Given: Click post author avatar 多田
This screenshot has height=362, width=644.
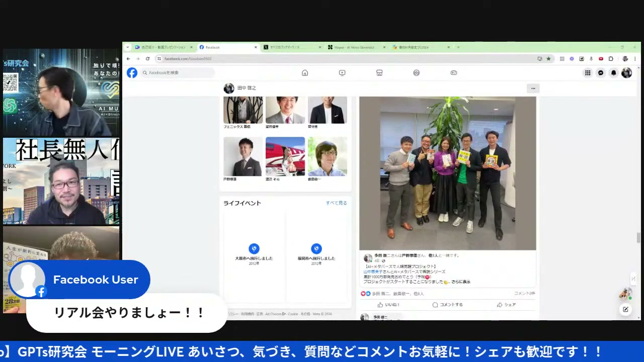Looking at the screenshot, I should (368, 258).
